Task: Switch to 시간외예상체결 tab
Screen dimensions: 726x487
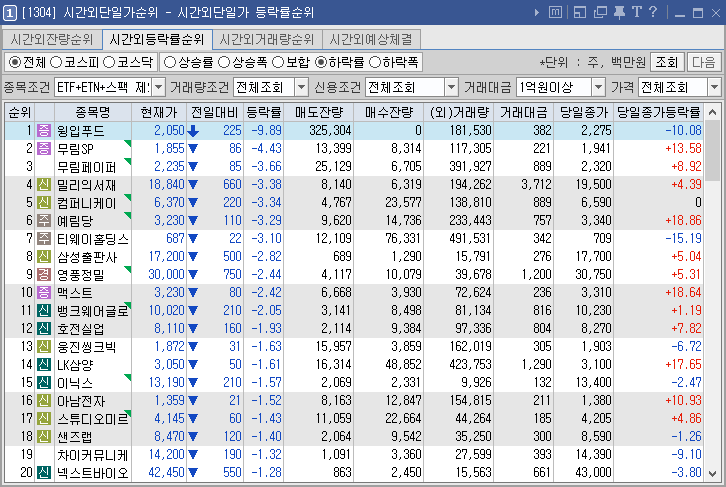Action: tap(371, 39)
